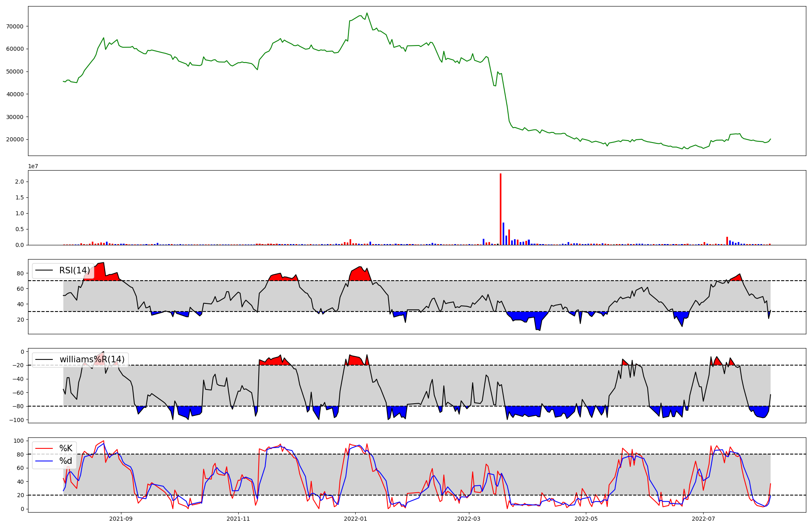Click the 100 tick on stochastic axis

coord(19,441)
